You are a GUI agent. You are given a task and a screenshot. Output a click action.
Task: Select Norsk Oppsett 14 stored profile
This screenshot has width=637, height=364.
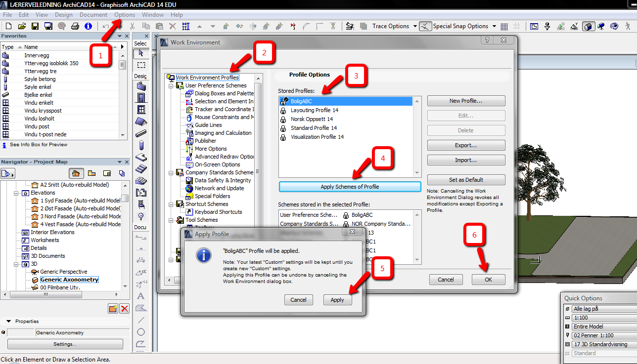click(312, 119)
